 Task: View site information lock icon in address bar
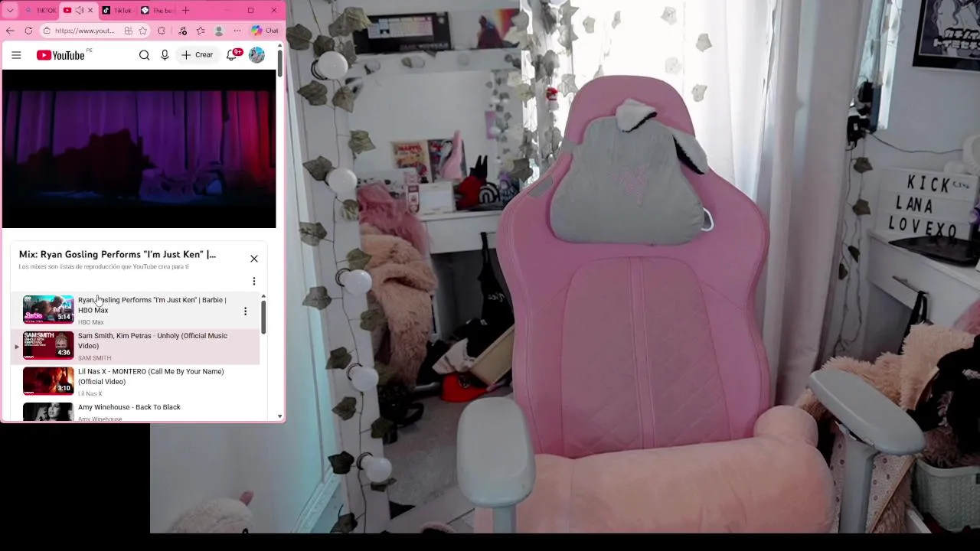pos(47,31)
